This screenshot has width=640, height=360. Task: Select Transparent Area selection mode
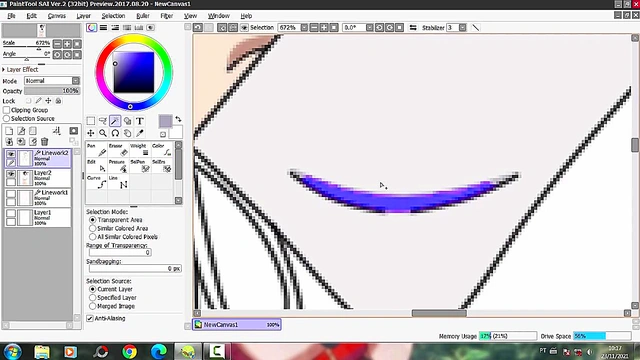tap(93, 220)
